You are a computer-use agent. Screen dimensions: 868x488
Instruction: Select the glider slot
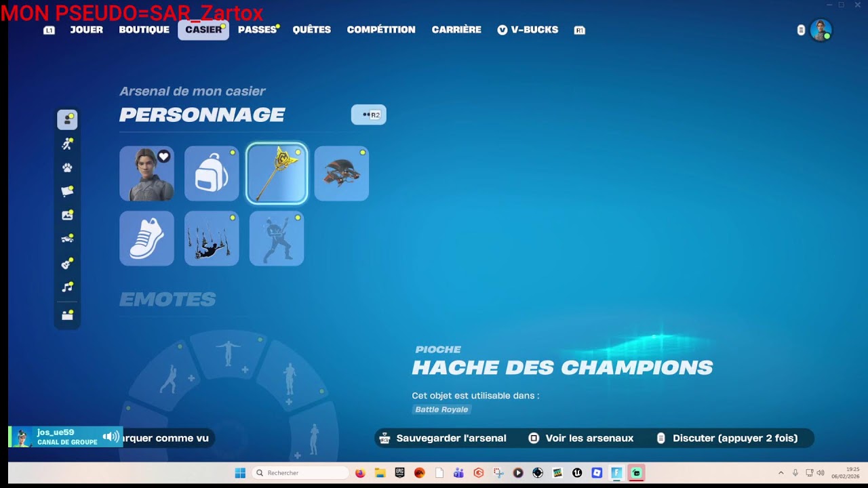(x=342, y=174)
